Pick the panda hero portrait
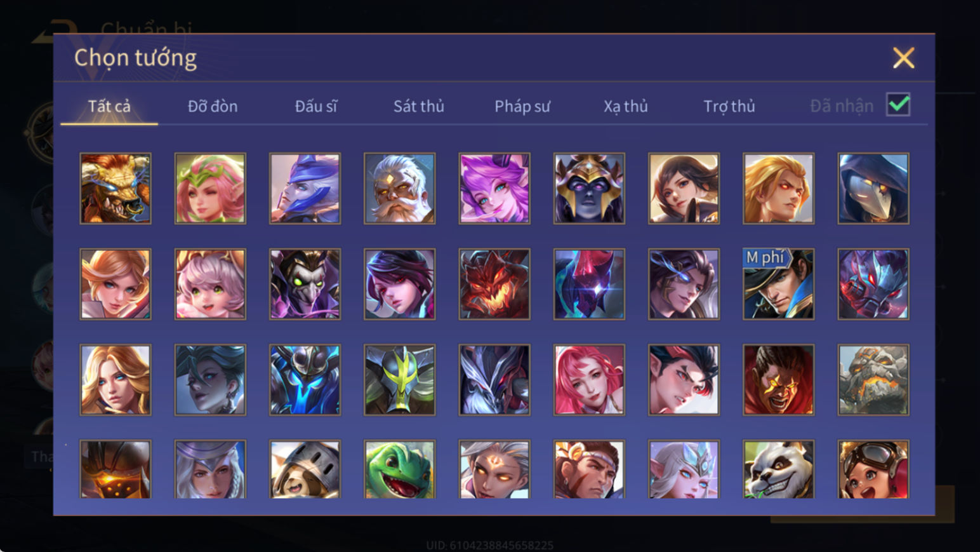Image resolution: width=980 pixels, height=552 pixels. tap(779, 469)
